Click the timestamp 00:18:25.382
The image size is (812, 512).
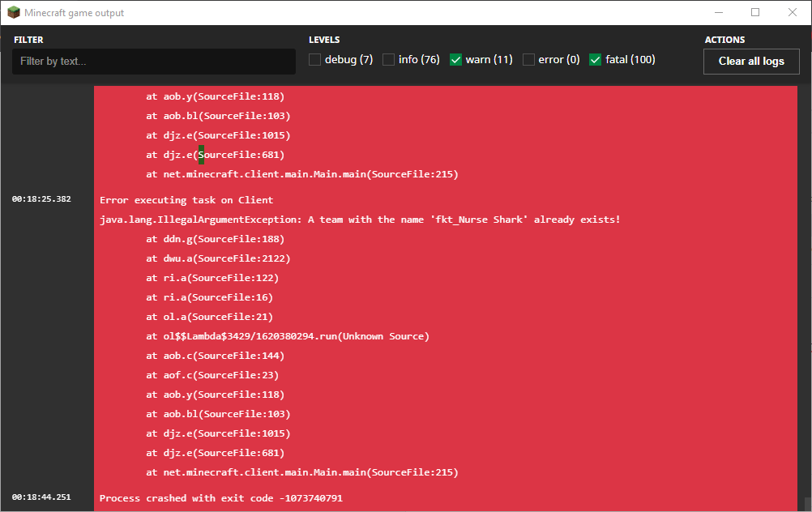[41, 198]
